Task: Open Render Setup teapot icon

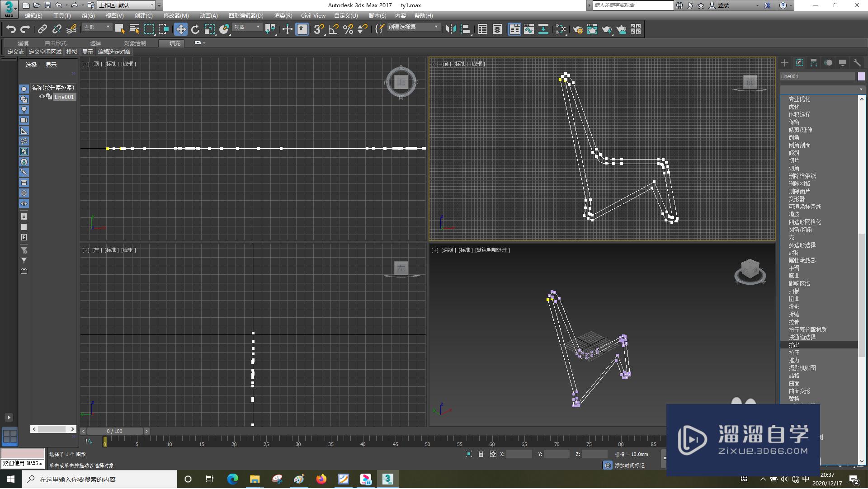Action: pyautogui.click(x=578, y=29)
